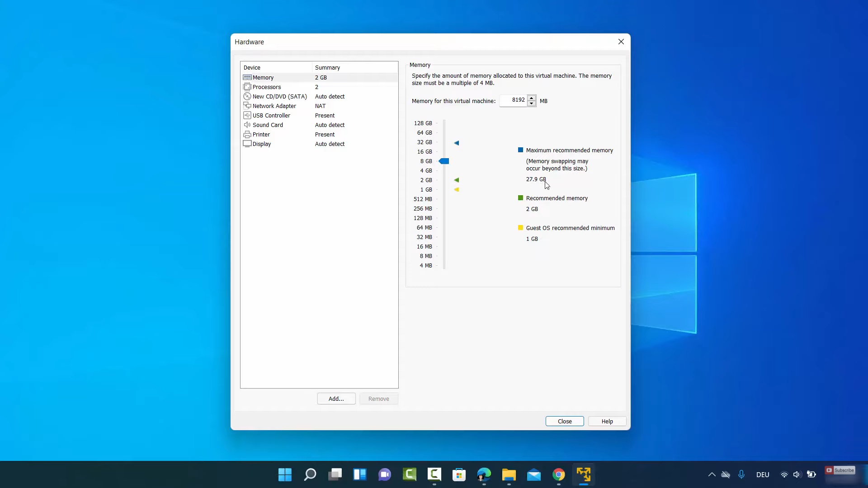
Task: Click the blue memory slider handle
Action: (444, 161)
